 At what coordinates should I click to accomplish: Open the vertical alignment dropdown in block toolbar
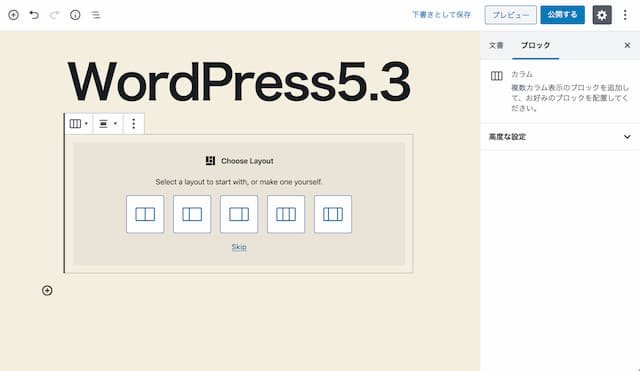[x=108, y=124]
